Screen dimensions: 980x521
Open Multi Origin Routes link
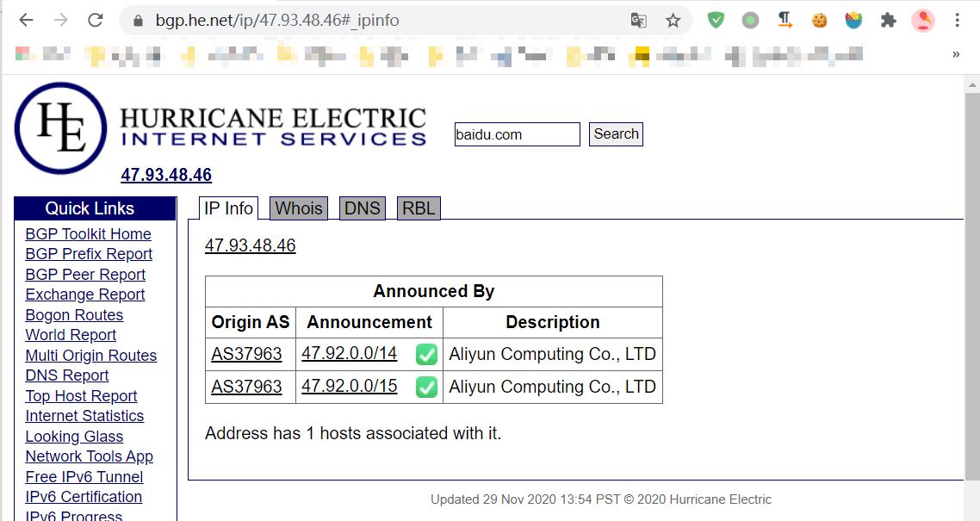pos(91,356)
